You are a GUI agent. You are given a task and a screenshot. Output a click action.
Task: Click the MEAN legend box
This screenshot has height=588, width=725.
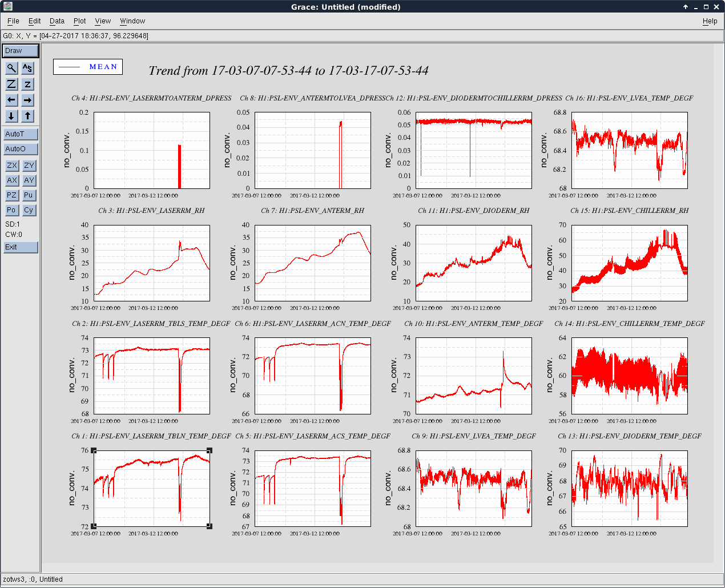88,67
